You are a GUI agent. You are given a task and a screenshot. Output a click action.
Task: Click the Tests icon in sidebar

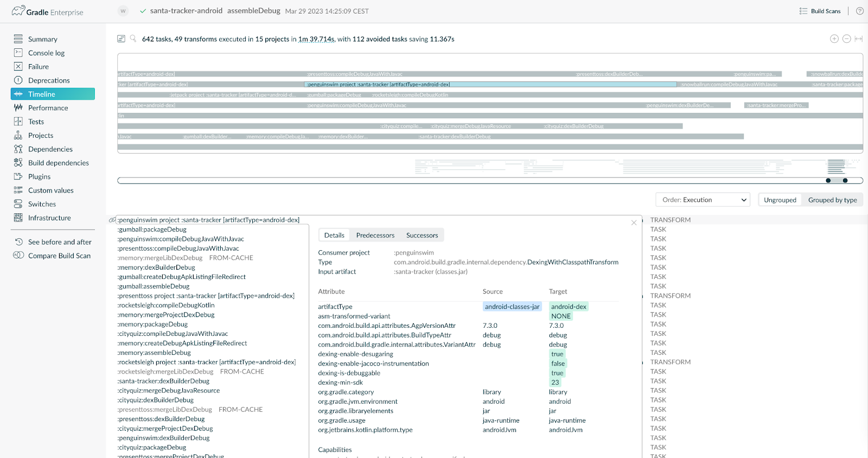pyautogui.click(x=18, y=122)
